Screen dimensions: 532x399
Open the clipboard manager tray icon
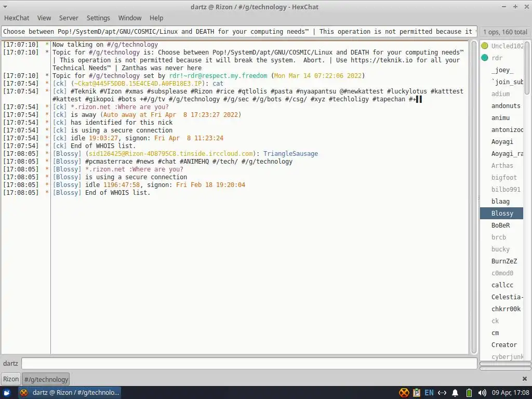417,393
